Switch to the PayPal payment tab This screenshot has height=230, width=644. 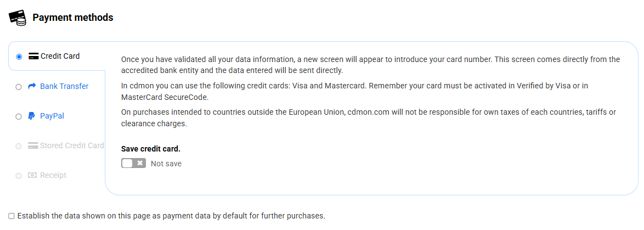(52, 116)
